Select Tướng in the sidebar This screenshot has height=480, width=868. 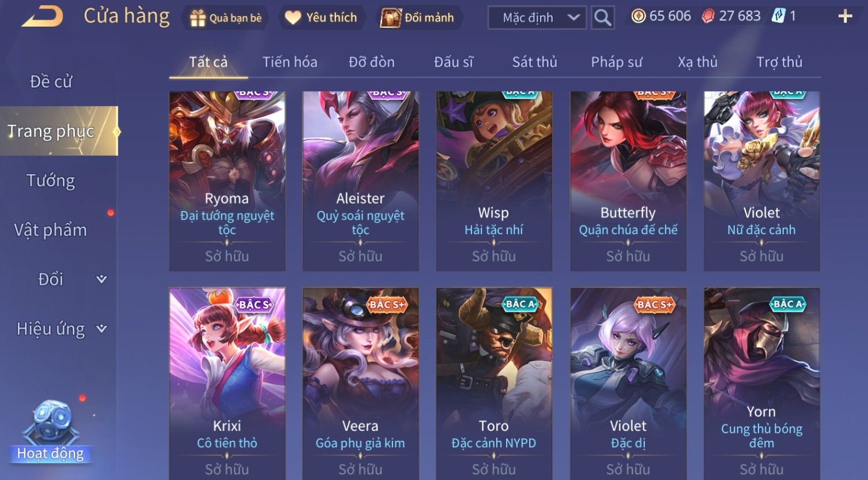point(51,181)
